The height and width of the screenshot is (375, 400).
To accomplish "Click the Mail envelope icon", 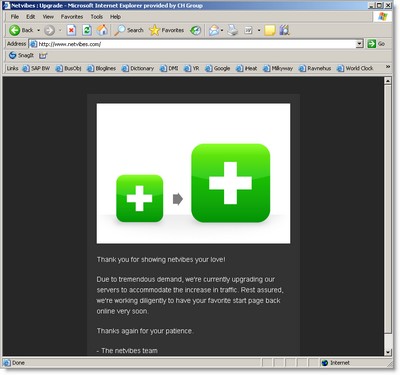I will pos(214,30).
